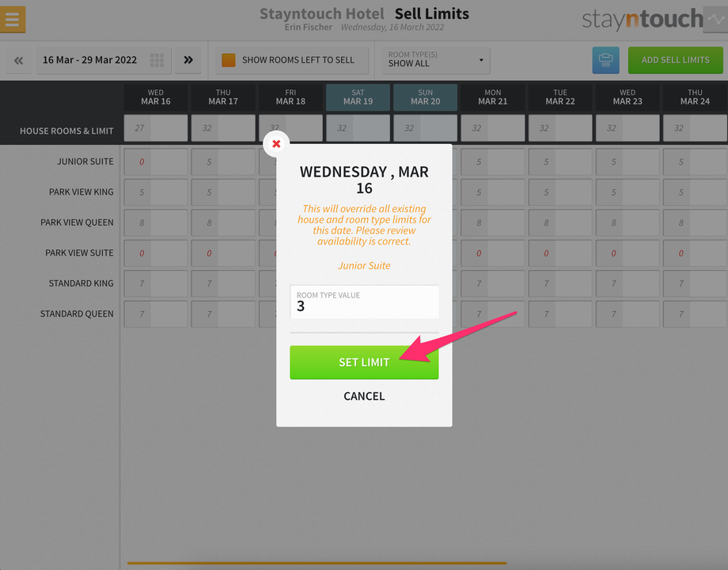Select Sun Mar 20 column header
Image resolution: width=728 pixels, height=570 pixels.
(425, 97)
